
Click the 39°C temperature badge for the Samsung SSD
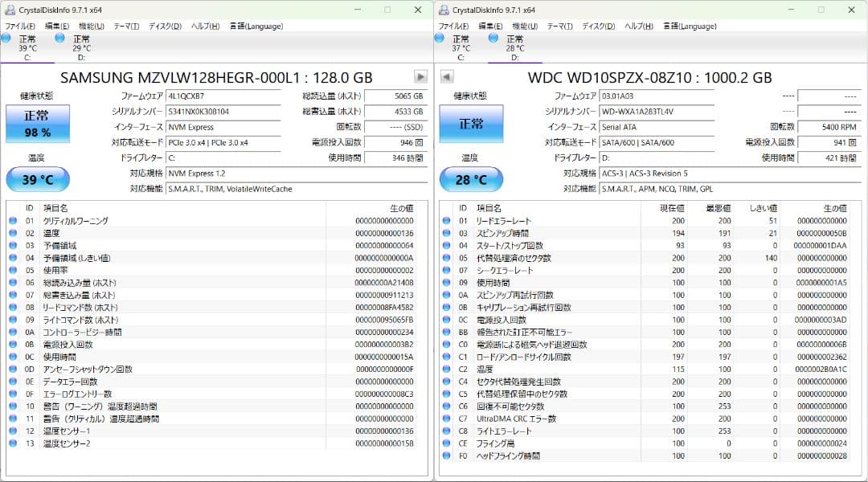point(39,178)
